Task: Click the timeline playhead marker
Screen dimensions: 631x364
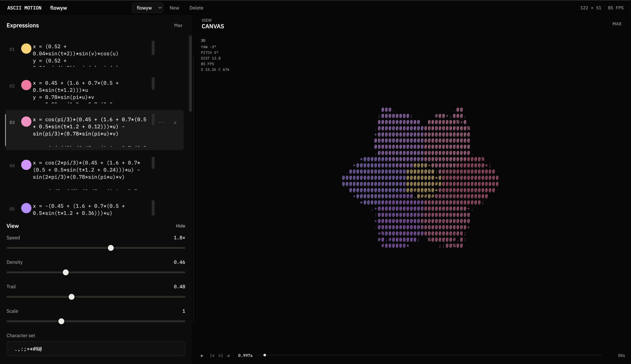Action: click(265, 355)
